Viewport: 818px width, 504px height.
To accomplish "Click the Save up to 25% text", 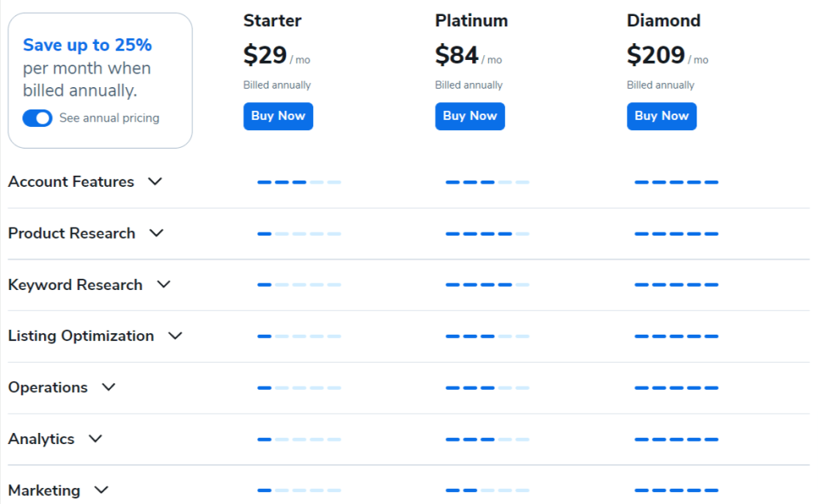I will pos(87,45).
